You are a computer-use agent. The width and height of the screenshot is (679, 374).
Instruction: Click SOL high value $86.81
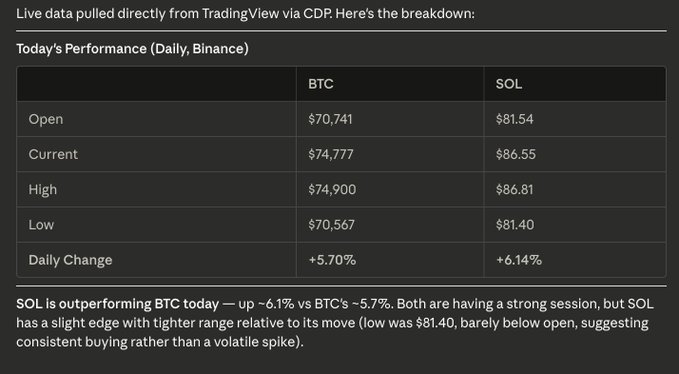pyautogui.click(x=514, y=190)
